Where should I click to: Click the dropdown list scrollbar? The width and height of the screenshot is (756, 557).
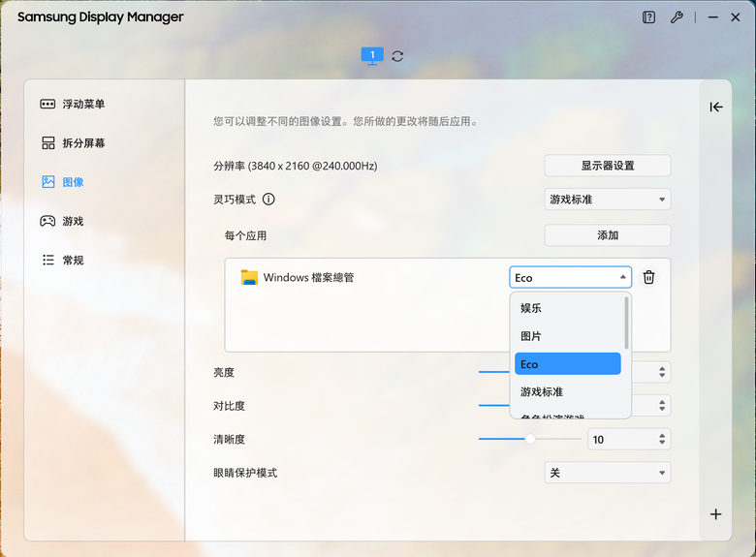pyautogui.click(x=626, y=323)
